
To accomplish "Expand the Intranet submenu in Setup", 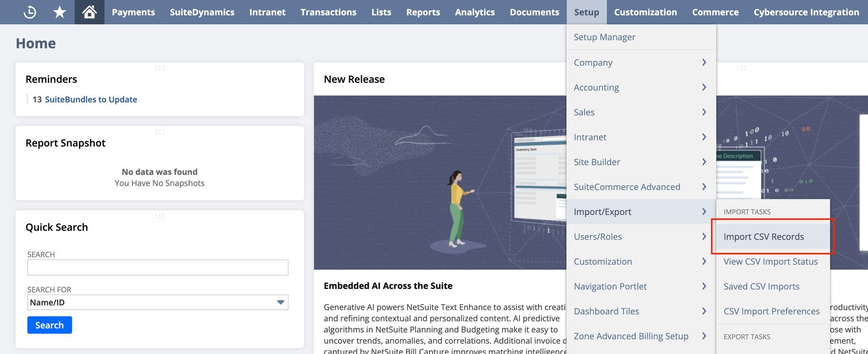I will click(x=641, y=137).
